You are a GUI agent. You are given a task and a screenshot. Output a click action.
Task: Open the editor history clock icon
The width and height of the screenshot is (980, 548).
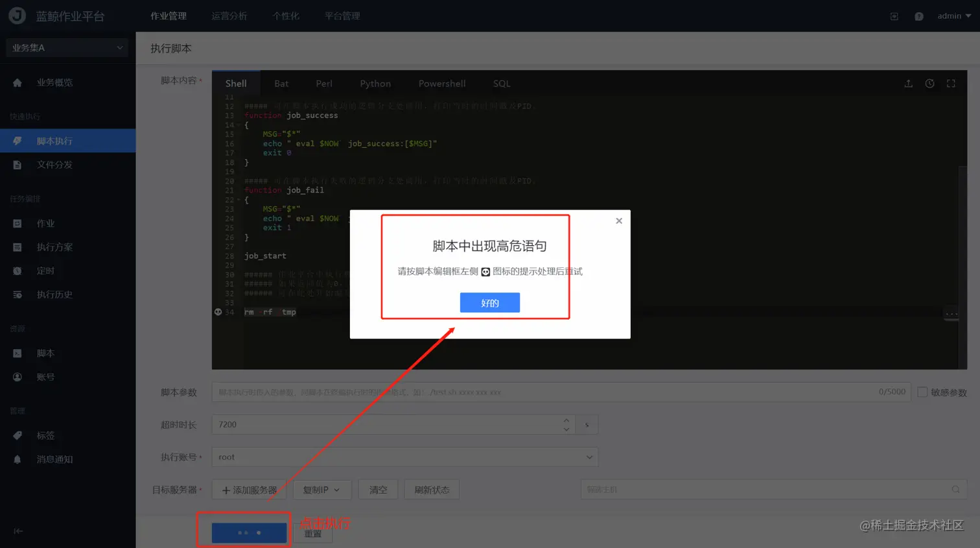929,84
